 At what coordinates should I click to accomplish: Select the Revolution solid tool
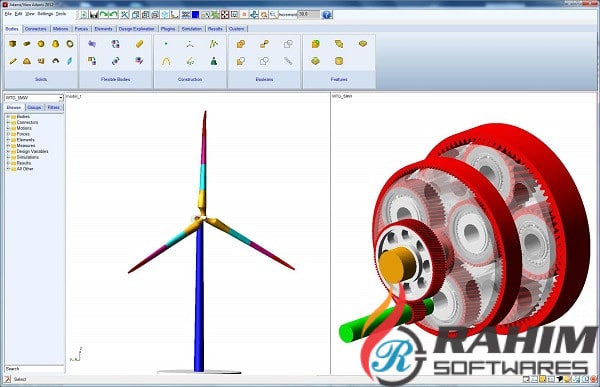[x=55, y=61]
